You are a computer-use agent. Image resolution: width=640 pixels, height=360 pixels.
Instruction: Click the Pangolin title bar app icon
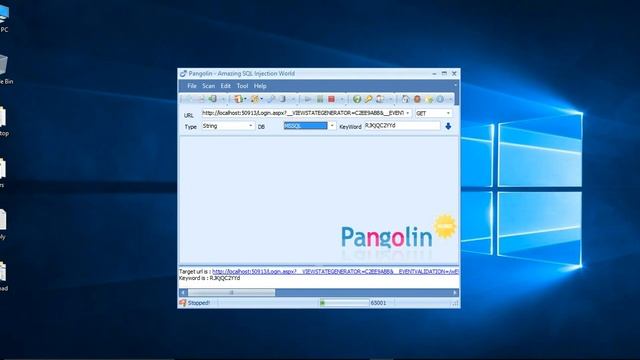coord(183,73)
